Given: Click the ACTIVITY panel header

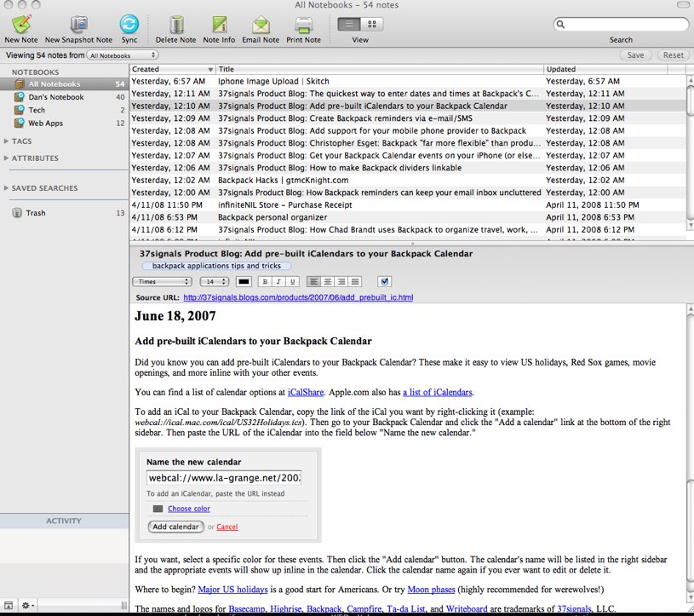Looking at the screenshot, I should (64, 521).
